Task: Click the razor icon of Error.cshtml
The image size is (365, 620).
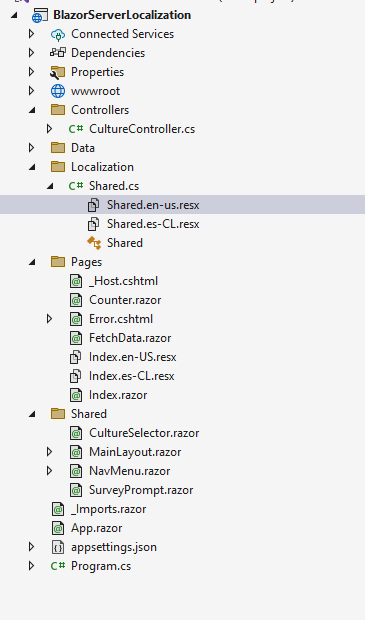Action: coord(76,319)
